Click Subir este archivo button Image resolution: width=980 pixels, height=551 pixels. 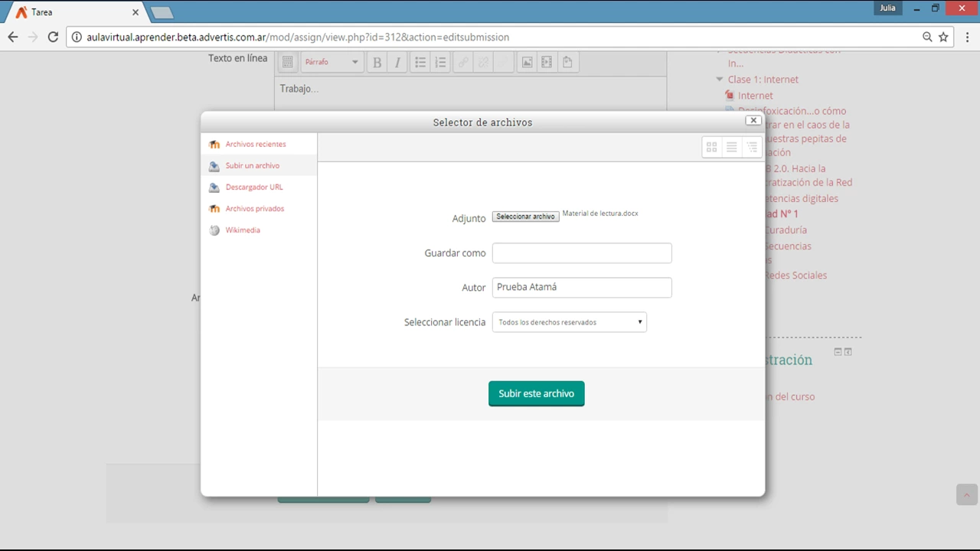click(537, 393)
